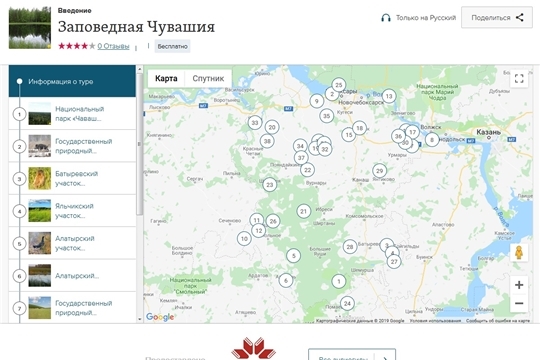540x360 pixels.
Task: Click the Поделиться share button
Action: click(497, 18)
